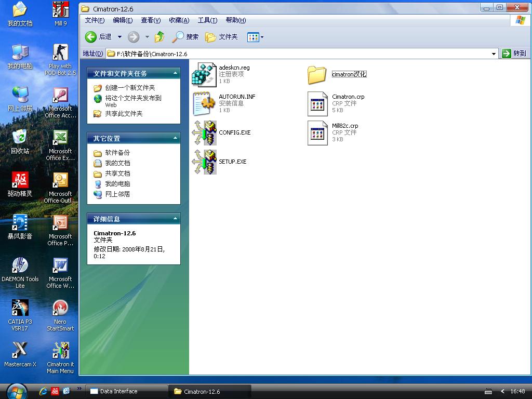532x399 pixels.
Task: Expand the back button history dropdown
Action: [120, 37]
